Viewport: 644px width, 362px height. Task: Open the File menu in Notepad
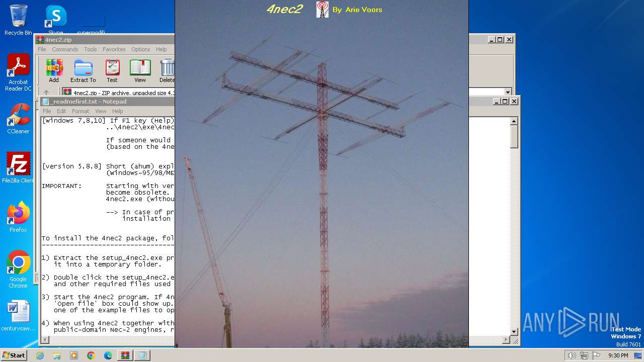tap(47, 111)
